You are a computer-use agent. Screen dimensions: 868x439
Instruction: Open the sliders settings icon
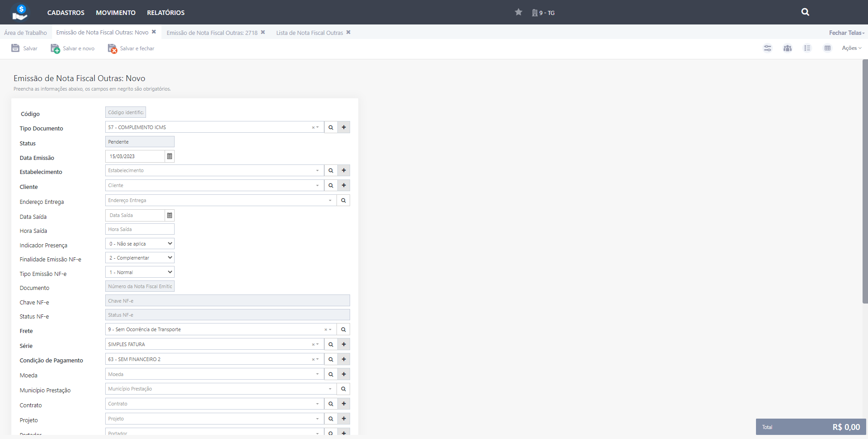(767, 48)
